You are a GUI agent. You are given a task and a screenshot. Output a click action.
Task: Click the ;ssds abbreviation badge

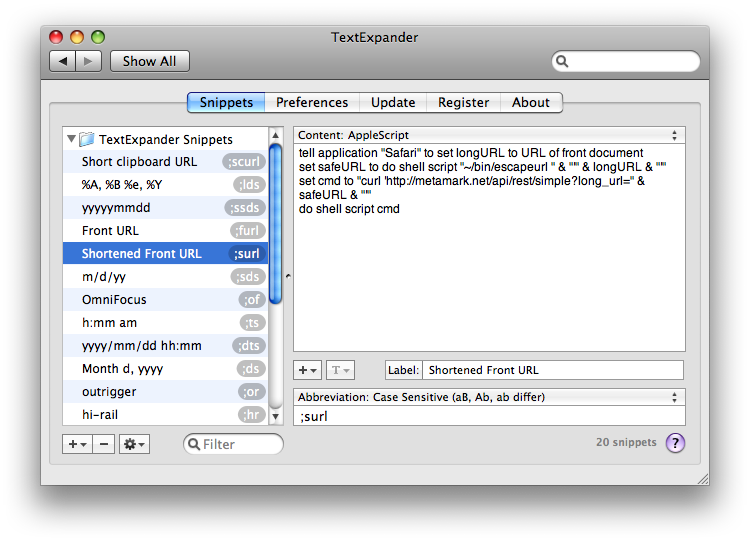click(245, 208)
